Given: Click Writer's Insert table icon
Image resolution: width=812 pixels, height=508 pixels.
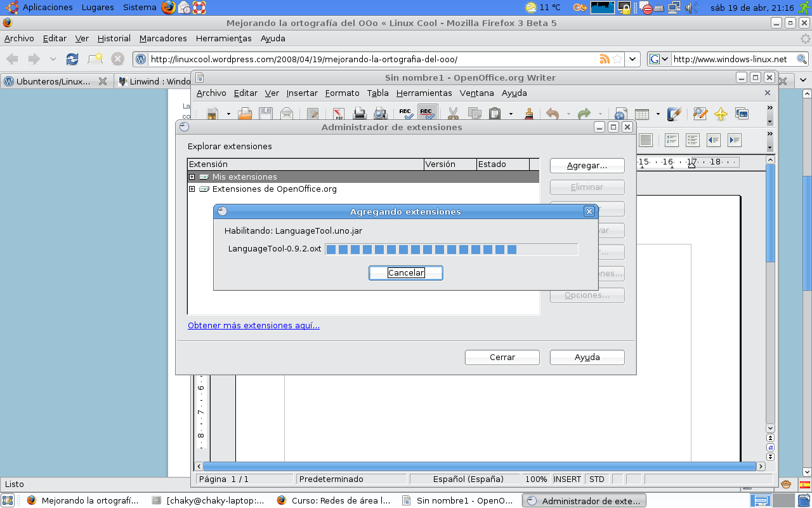Looking at the screenshot, I should [642, 114].
